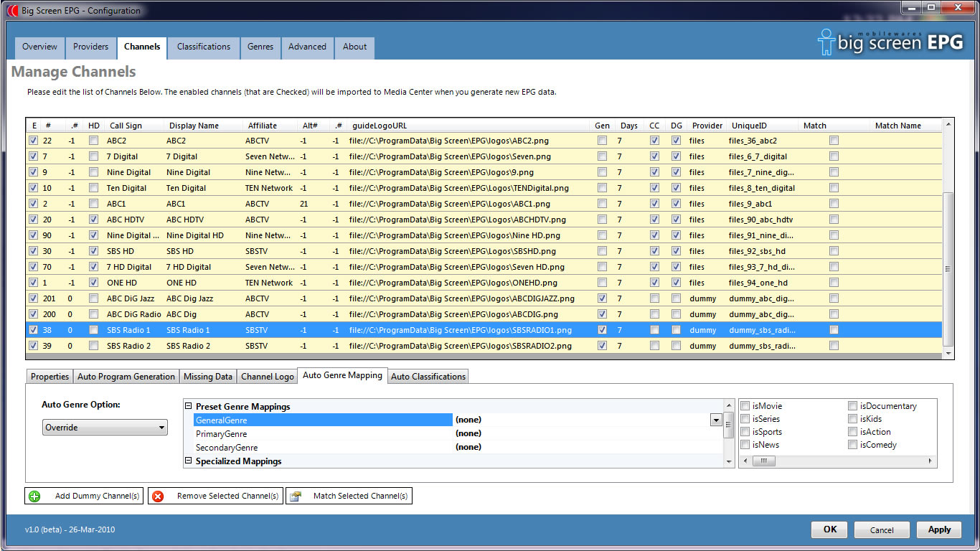Screen dimensions: 980x551
Task: Switch to the Overview tab
Action: click(x=39, y=47)
